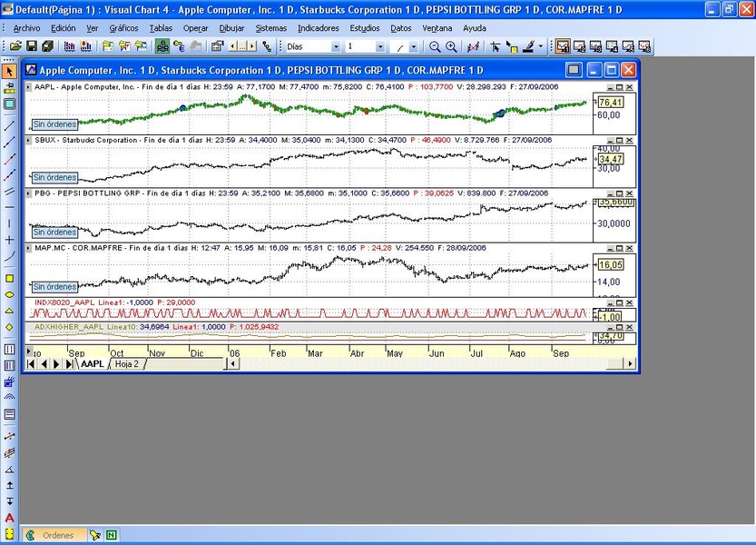Image resolution: width=756 pixels, height=545 pixels.
Task: Activate workspace 2 monitor icon
Action: pyautogui.click(x=579, y=47)
